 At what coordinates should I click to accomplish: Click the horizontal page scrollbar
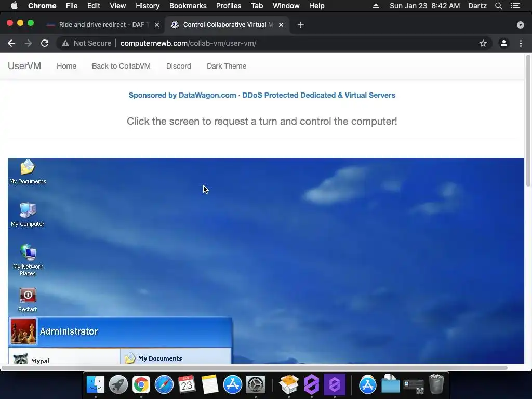[x=255, y=368]
